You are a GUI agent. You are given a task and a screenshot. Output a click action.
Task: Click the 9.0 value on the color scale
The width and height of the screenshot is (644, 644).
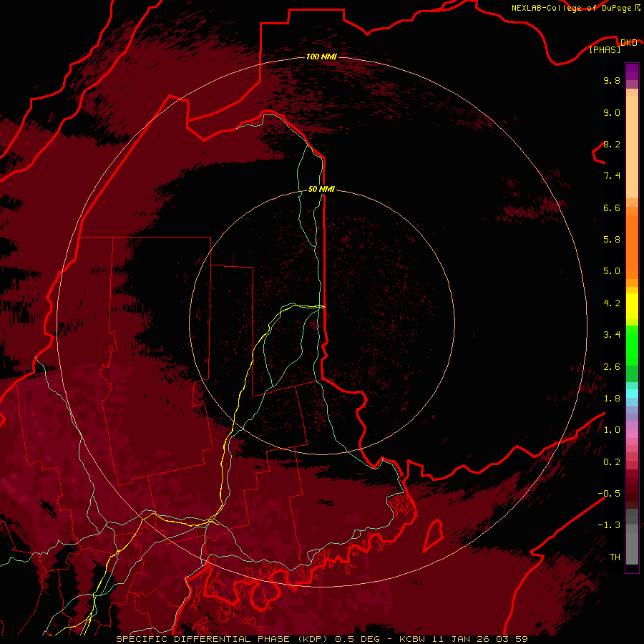(x=612, y=112)
